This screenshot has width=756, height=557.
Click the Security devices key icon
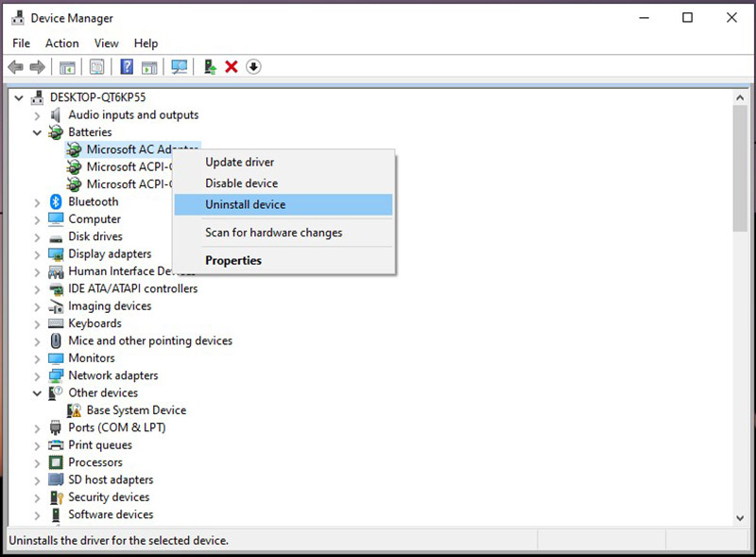click(x=57, y=497)
